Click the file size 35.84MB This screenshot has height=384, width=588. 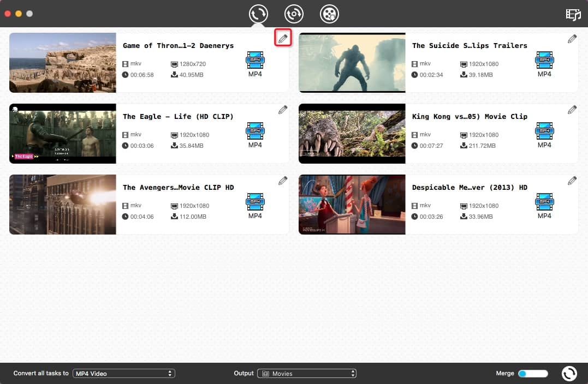[x=191, y=146]
